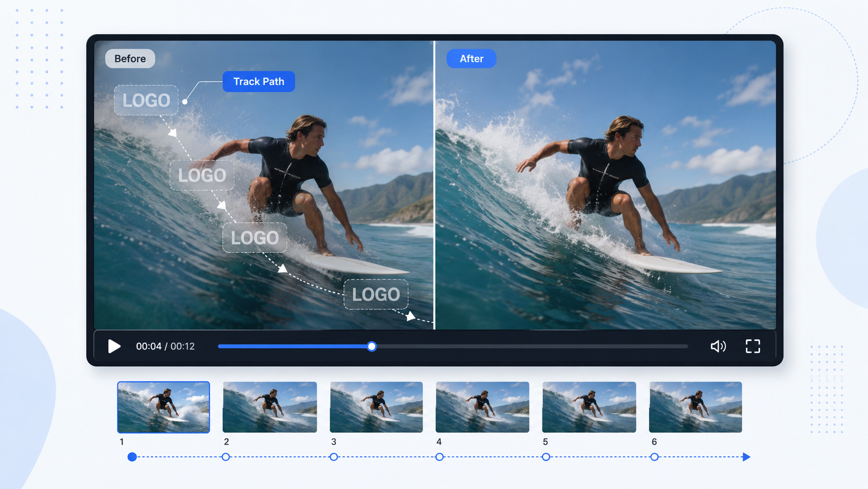Open frame thumbnail 1
868x489 pixels.
click(x=164, y=407)
